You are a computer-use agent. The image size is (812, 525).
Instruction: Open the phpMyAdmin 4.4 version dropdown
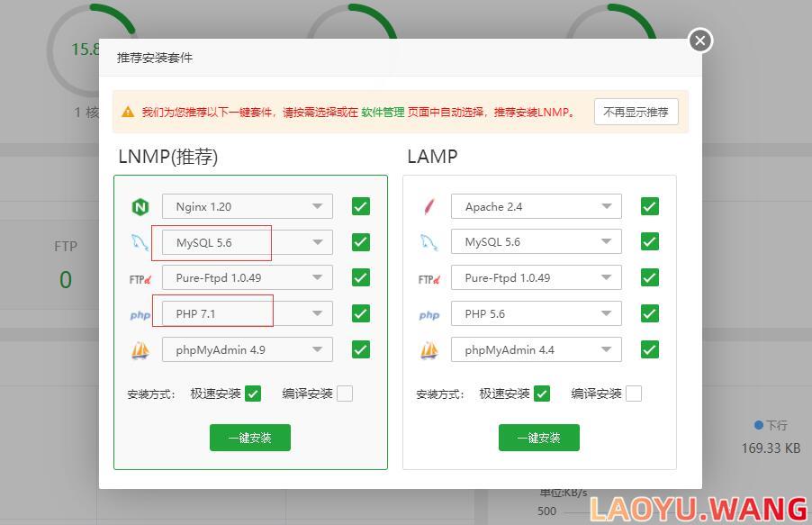pyautogui.click(x=537, y=349)
